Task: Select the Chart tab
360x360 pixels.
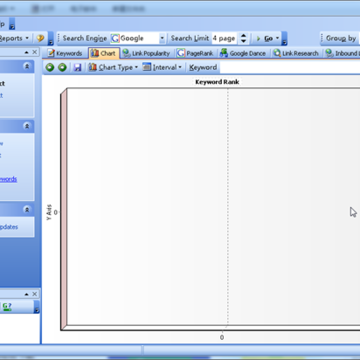Action: click(x=103, y=53)
